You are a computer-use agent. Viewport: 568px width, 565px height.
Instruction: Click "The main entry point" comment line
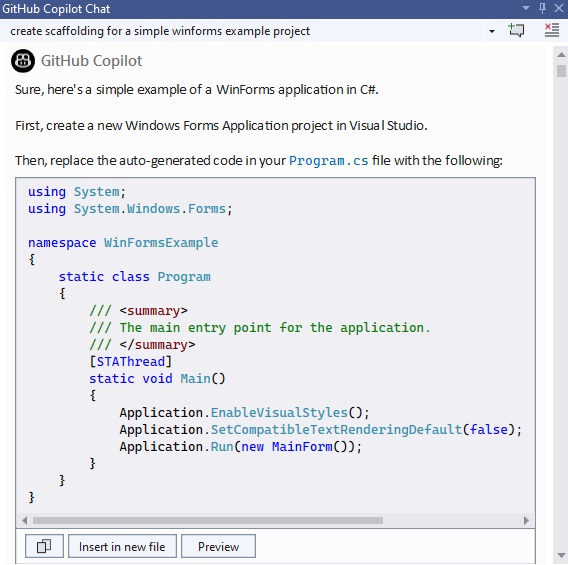coord(260,327)
